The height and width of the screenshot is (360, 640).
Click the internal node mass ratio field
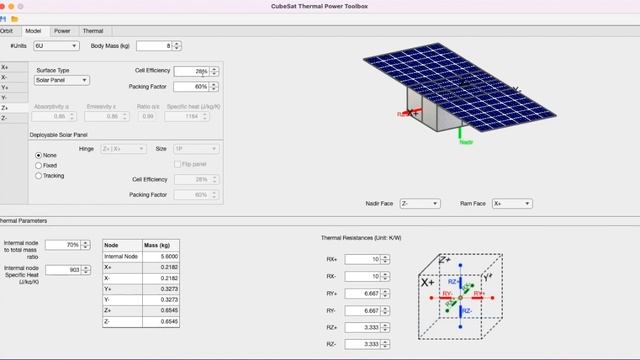click(x=63, y=245)
